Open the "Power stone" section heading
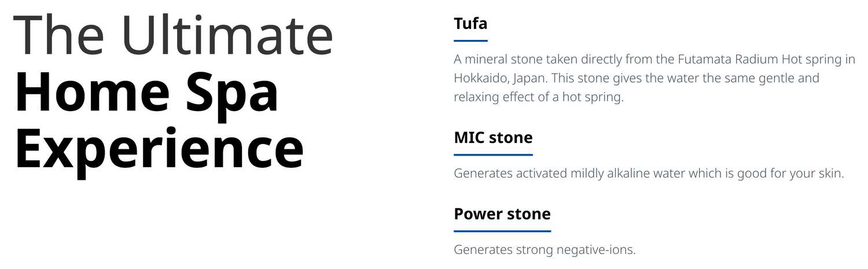 (x=502, y=214)
